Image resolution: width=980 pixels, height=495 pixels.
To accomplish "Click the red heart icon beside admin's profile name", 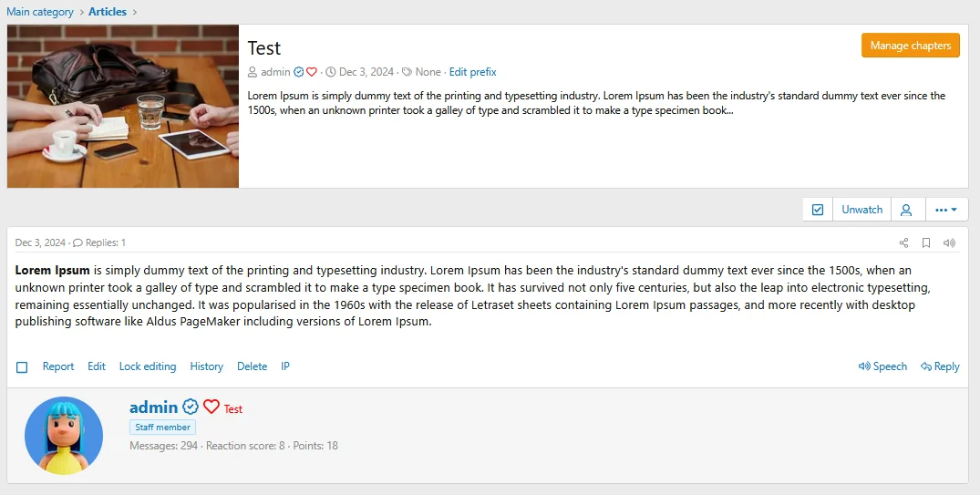I will pos(211,407).
